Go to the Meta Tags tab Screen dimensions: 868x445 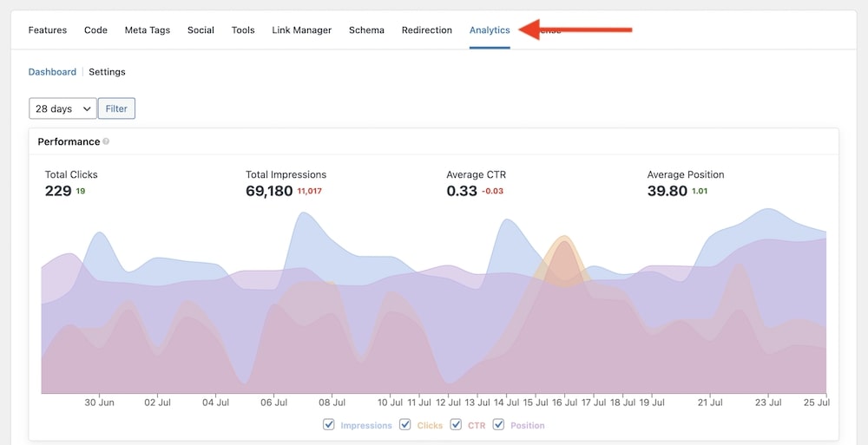(x=148, y=30)
